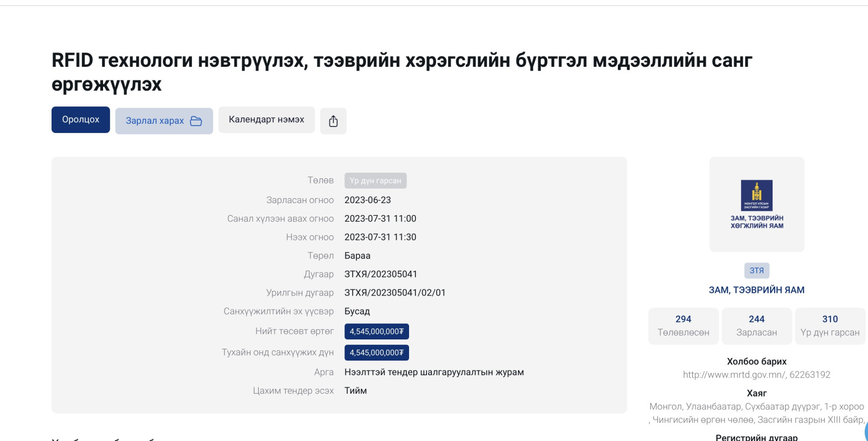The image size is (868, 441).
Task: Click the Нээлттэй тендер шалгаруулалтын журам text
Action: (x=434, y=372)
